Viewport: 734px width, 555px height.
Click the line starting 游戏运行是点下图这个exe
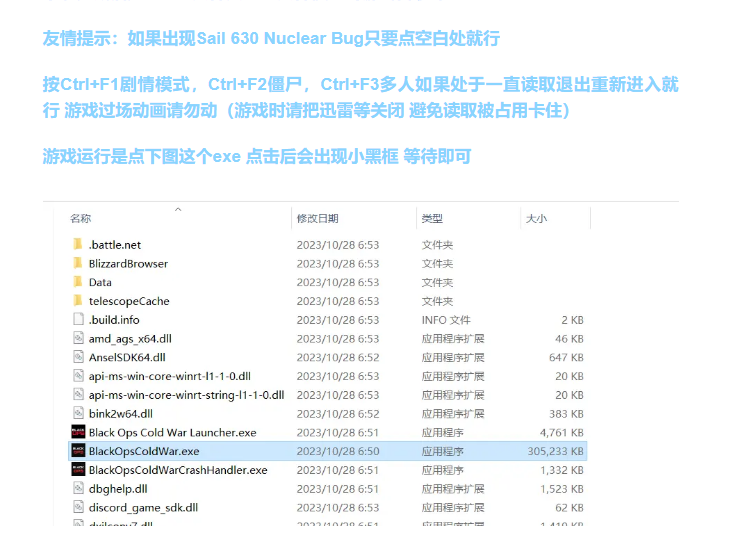click(x=257, y=156)
